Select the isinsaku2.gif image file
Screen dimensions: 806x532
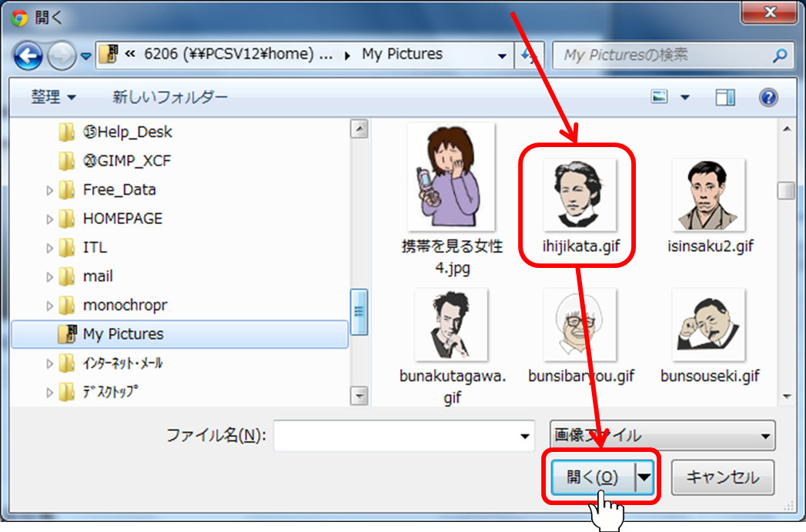pos(709,196)
